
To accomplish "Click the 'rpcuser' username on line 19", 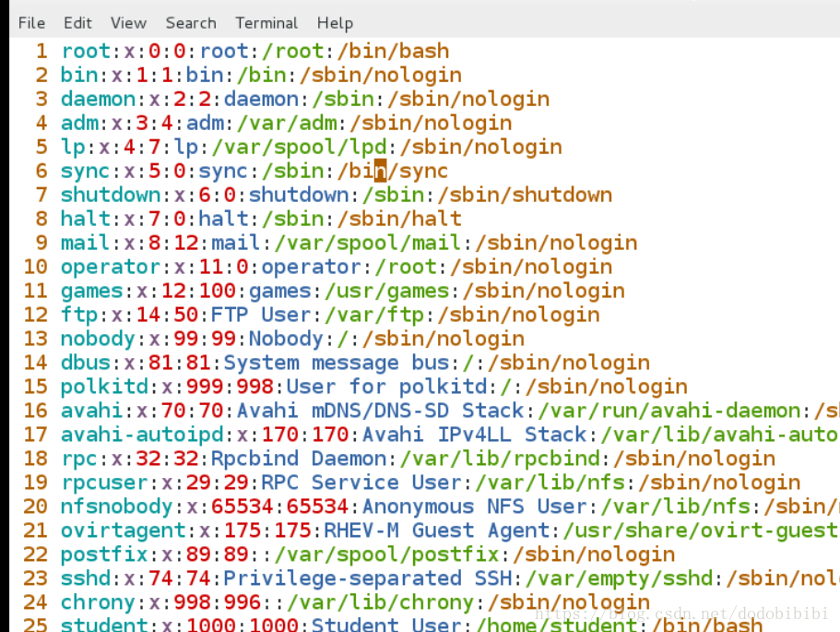I will [104, 483].
